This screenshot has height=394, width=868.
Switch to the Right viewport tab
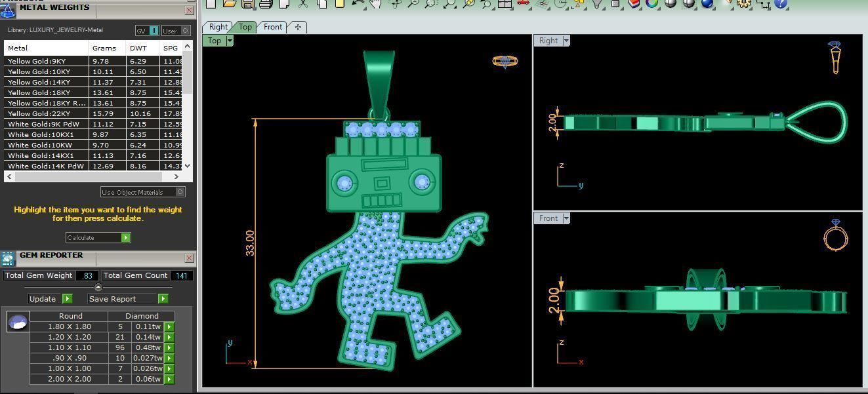(218, 27)
